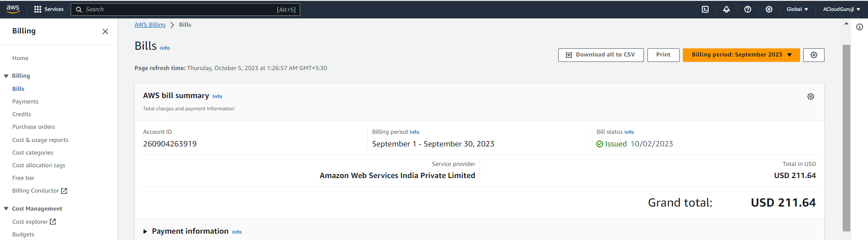Click the AWS logo home icon

pyautogui.click(x=13, y=9)
